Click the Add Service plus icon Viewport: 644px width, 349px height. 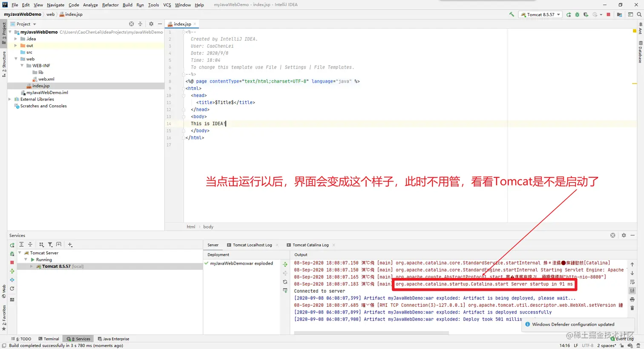coord(70,245)
